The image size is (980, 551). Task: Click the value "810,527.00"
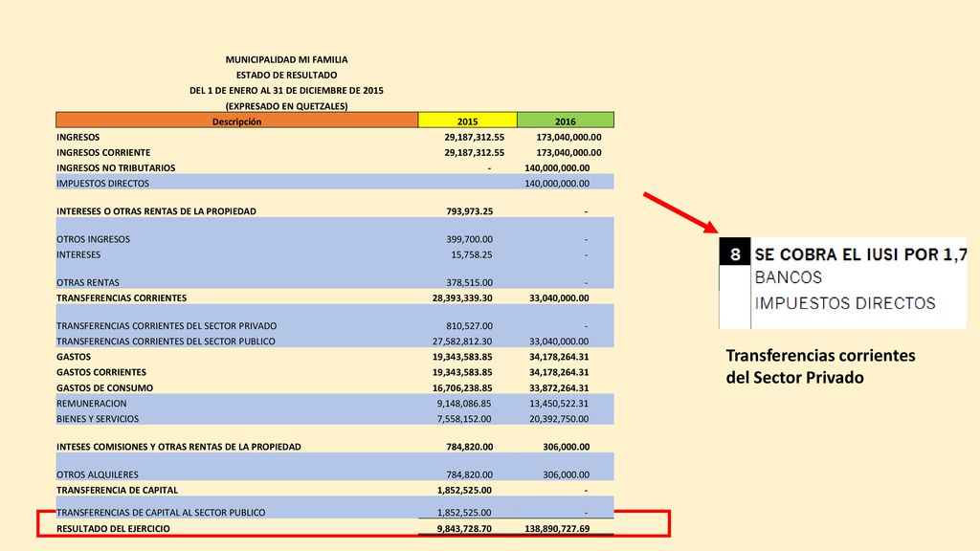469,326
